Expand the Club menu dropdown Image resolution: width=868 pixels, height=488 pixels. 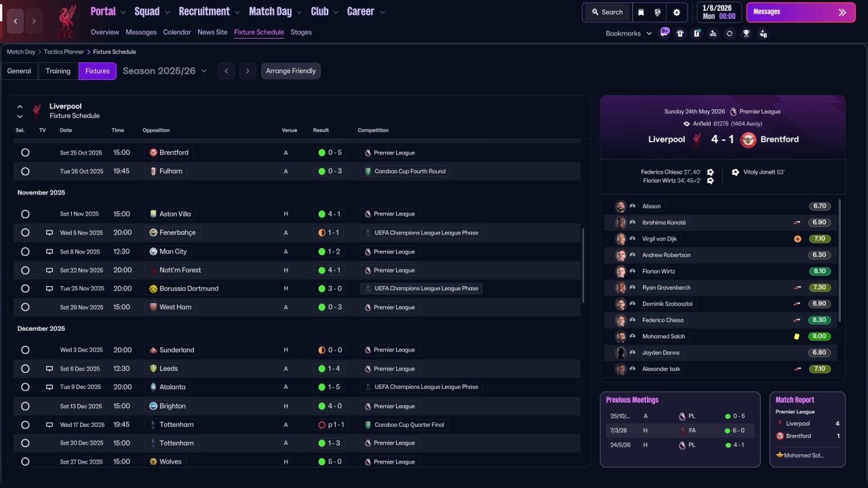click(x=336, y=12)
